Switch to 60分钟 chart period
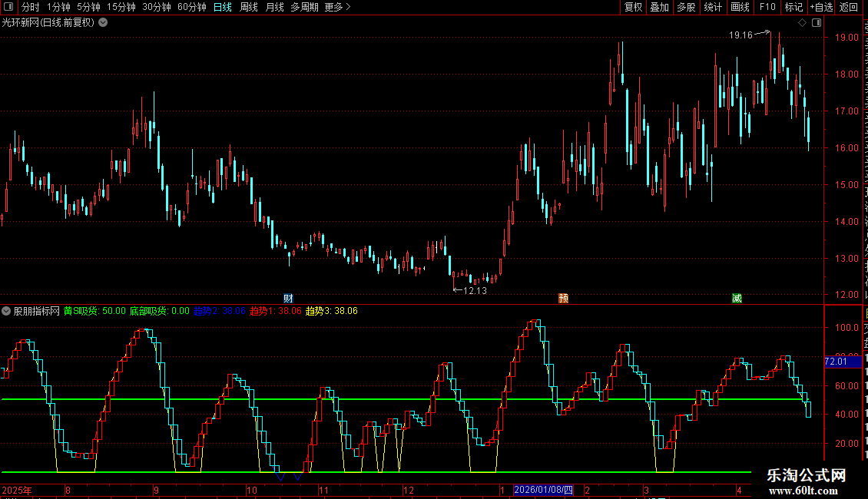Viewport: 868px width, 499px height. (192, 7)
